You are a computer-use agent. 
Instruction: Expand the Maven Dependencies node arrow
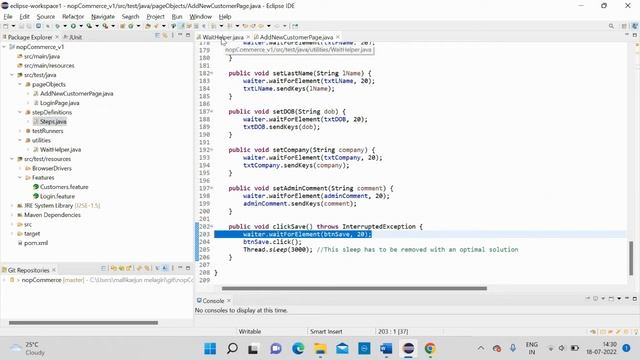pos(12,215)
